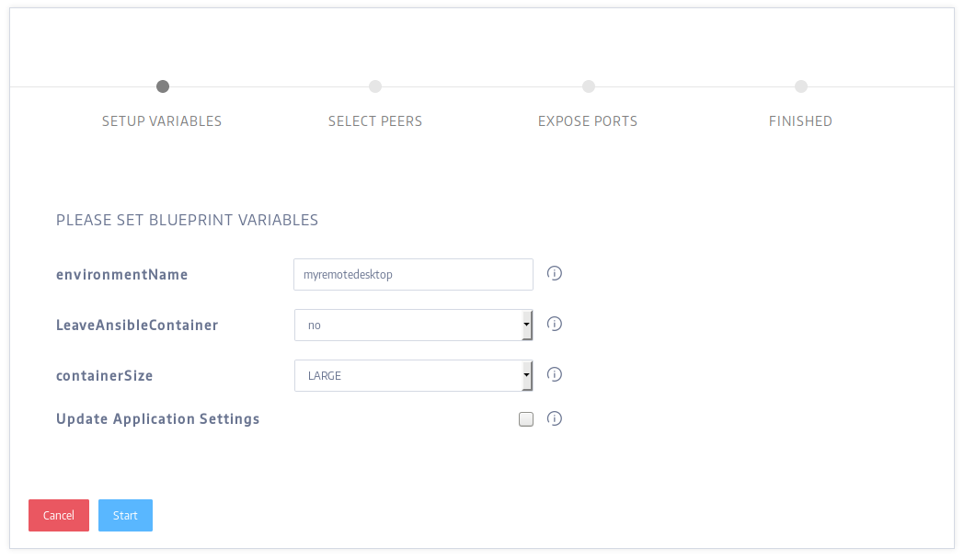The image size is (964, 560).
Task: Click the arrow on LeaveAnsibleContainer dropdown
Action: (526, 325)
